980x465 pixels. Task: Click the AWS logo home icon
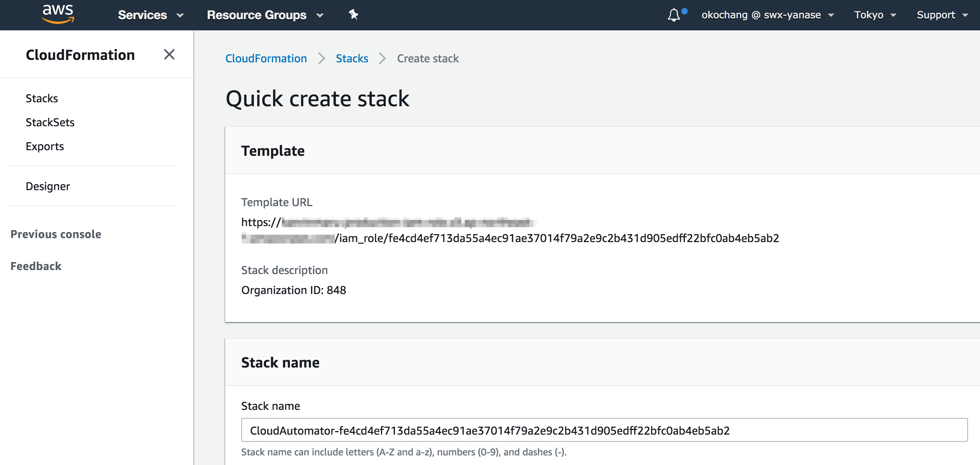pyautogui.click(x=58, y=14)
